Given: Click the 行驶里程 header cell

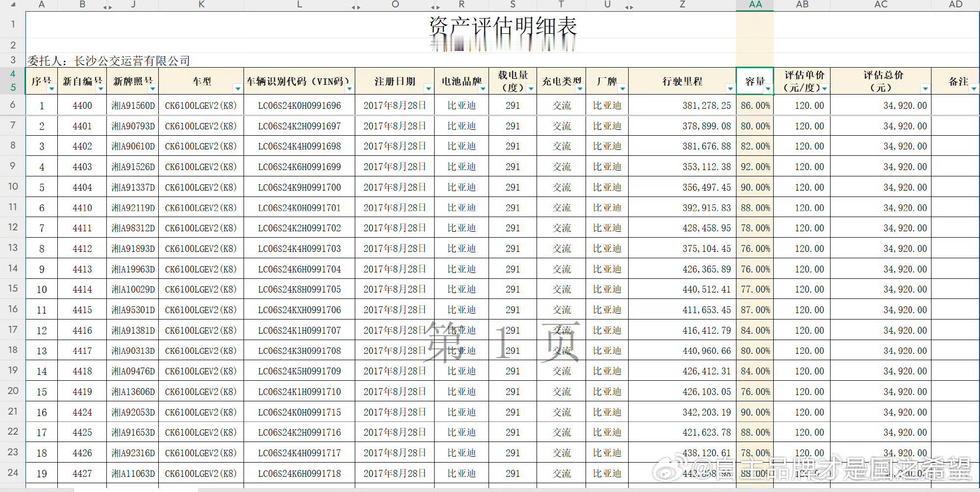Looking at the screenshot, I should 682,81.
